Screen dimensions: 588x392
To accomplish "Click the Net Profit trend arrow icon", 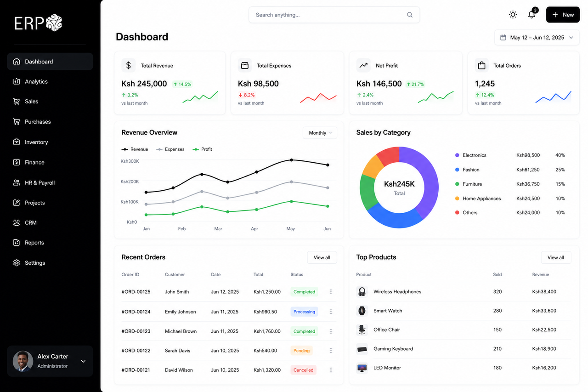I will (363, 65).
